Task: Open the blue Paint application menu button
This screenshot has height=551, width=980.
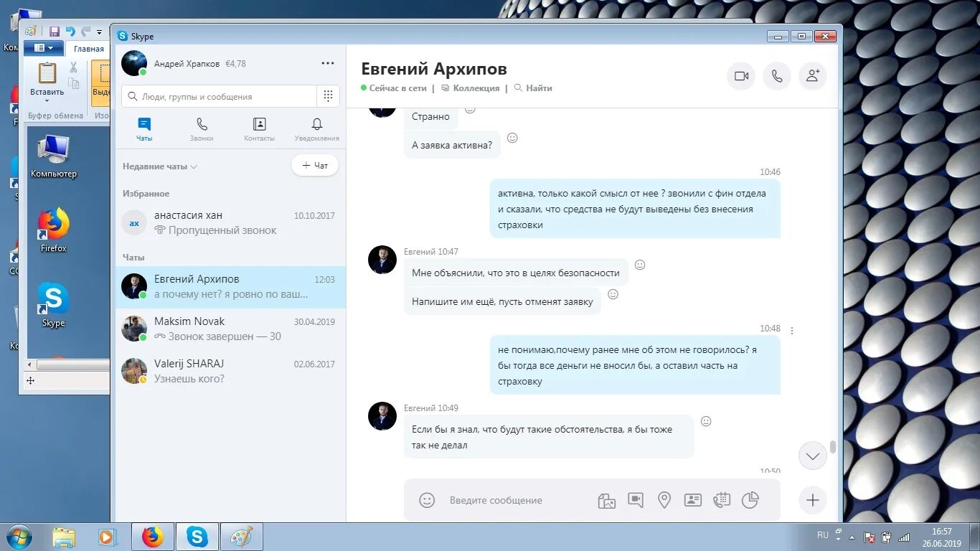Action: 44,48
